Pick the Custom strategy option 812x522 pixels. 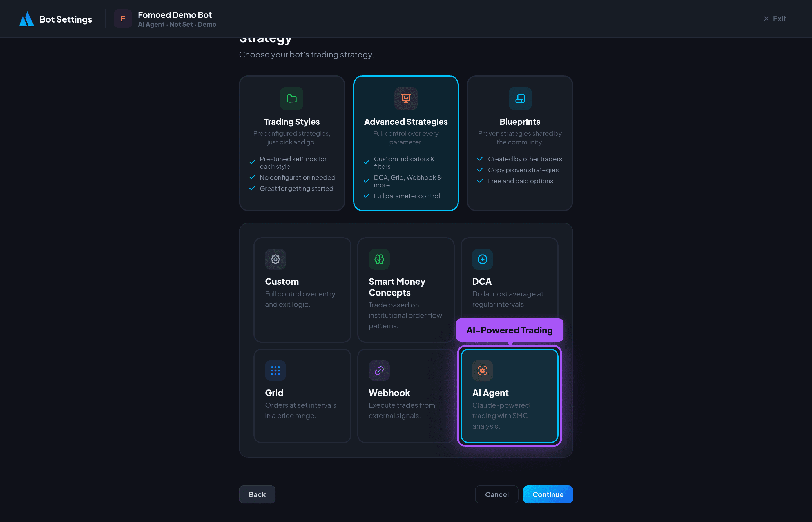(302, 290)
